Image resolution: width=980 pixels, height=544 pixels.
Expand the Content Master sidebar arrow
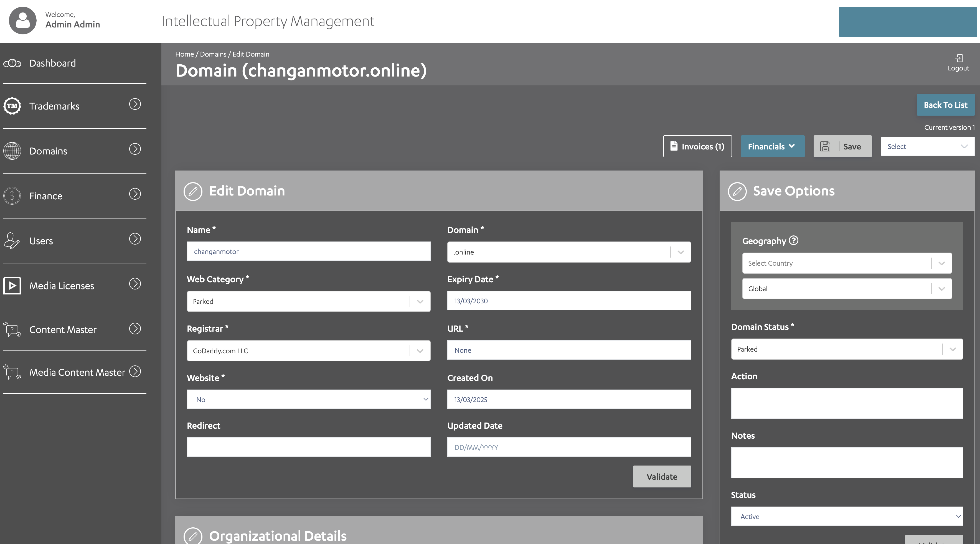pyautogui.click(x=135, y=329)
